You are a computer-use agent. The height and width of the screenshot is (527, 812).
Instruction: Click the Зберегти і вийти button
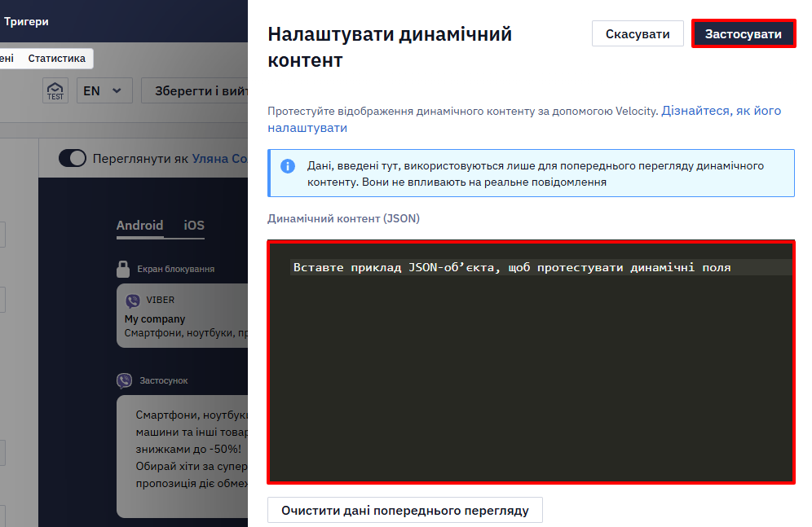[x=195, y=91]
